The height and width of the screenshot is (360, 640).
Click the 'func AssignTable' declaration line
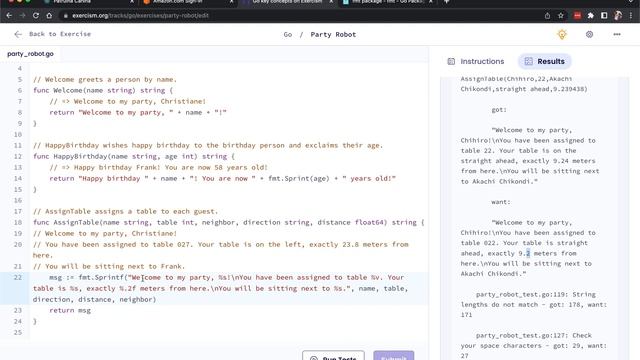pos(229,222)
